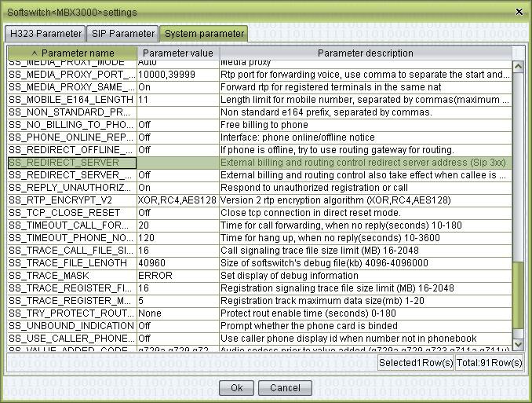Viewport: 532px width, 403px height.
Task: Click the vertical scrollbar thumb
Action: [x=518, y=295]
